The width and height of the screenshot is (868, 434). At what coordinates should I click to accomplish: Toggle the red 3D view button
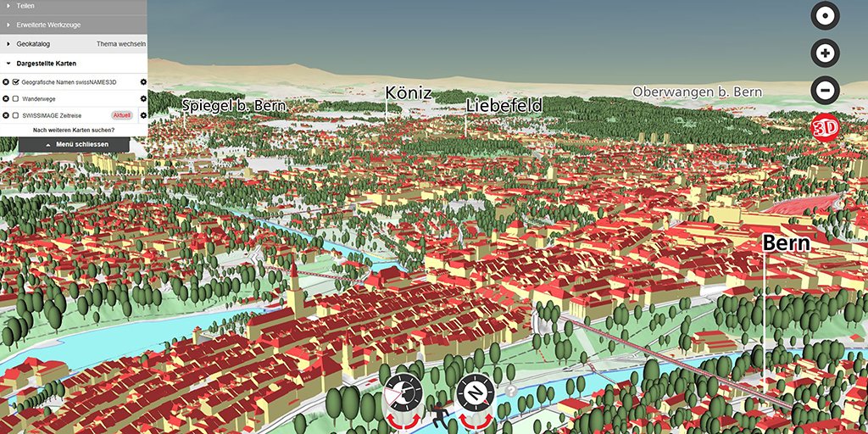point(825,128)
